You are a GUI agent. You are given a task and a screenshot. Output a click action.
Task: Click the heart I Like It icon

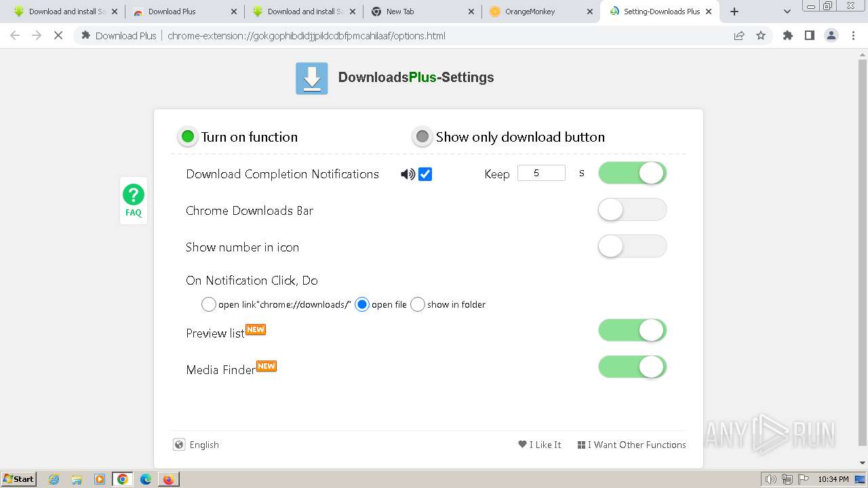click(x=522, y=445)
